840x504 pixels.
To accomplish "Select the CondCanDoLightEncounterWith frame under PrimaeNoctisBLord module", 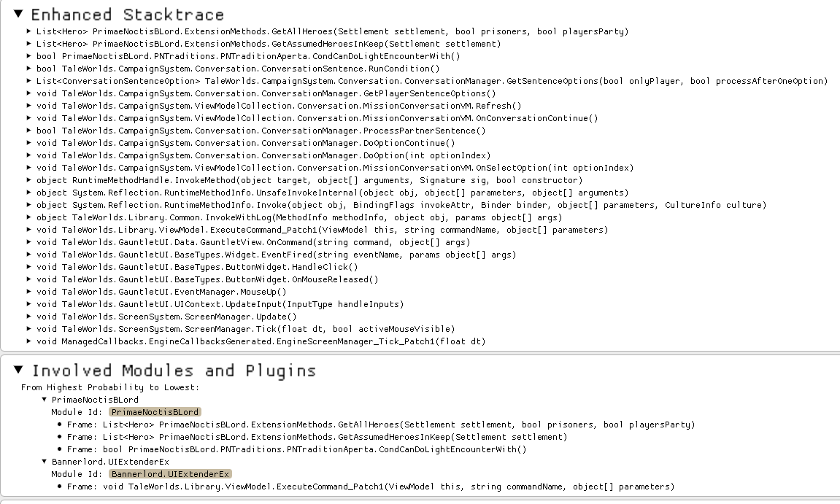I will pyautogui.click(x=297, y=449).
